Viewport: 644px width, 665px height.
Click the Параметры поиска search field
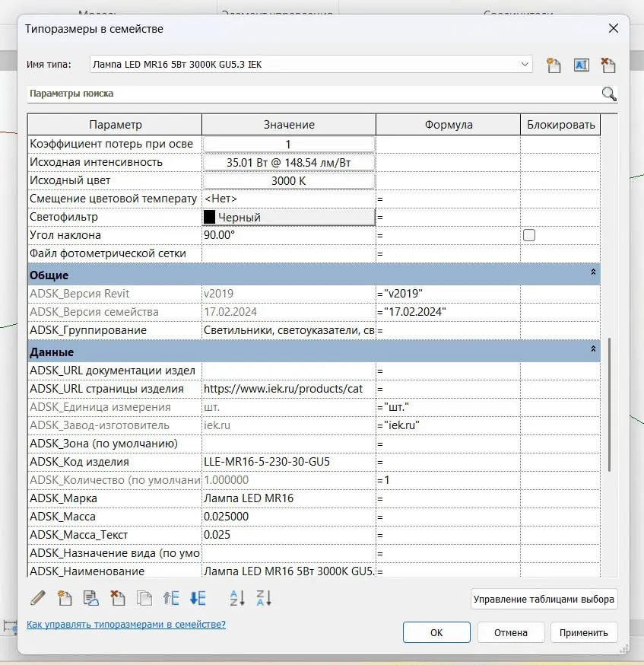pos(313,94)
